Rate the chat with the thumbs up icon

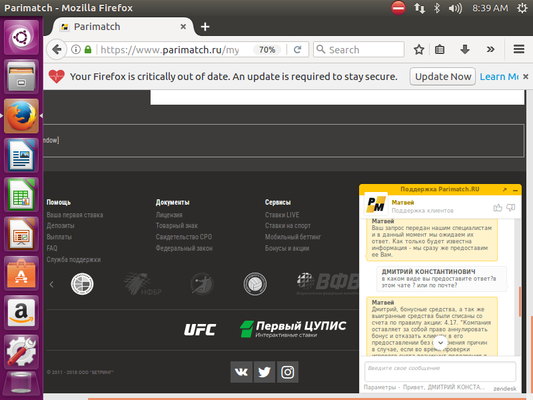click(497, 207)
